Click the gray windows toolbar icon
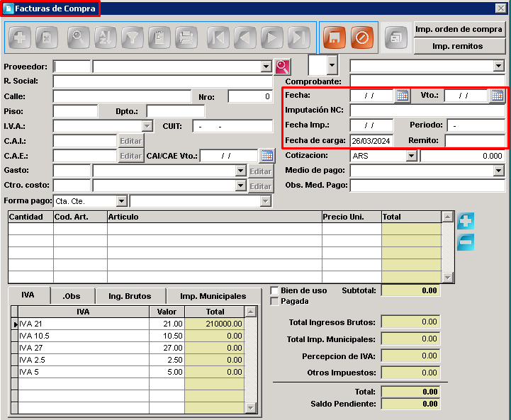 coord(395,38)
